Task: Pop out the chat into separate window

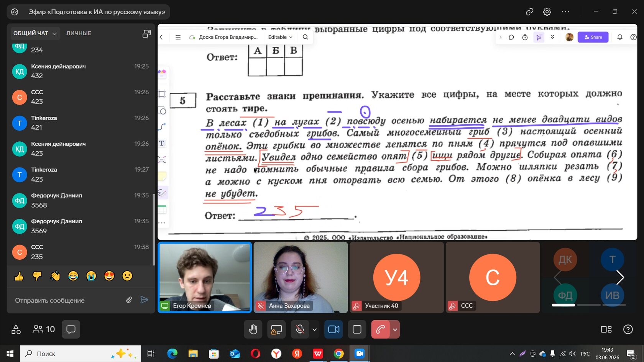Action: pyautogui.click(x=146, y=34)
